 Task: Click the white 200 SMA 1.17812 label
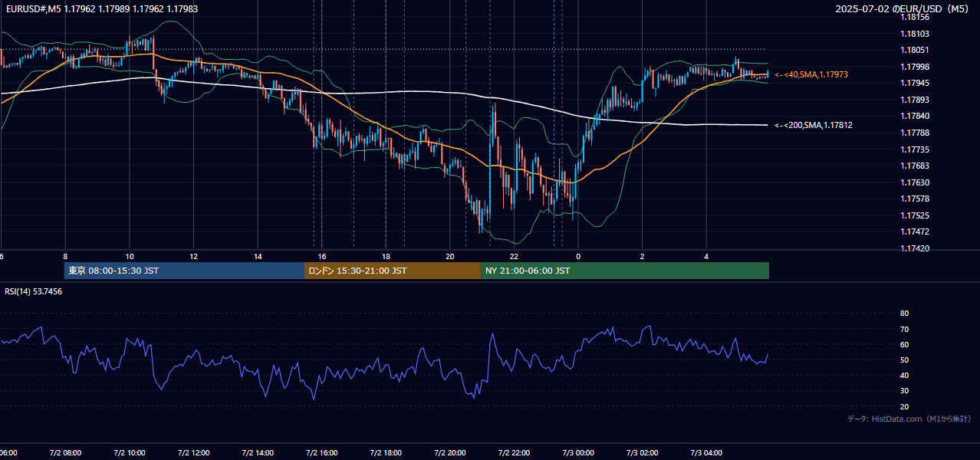click(814, 125)
